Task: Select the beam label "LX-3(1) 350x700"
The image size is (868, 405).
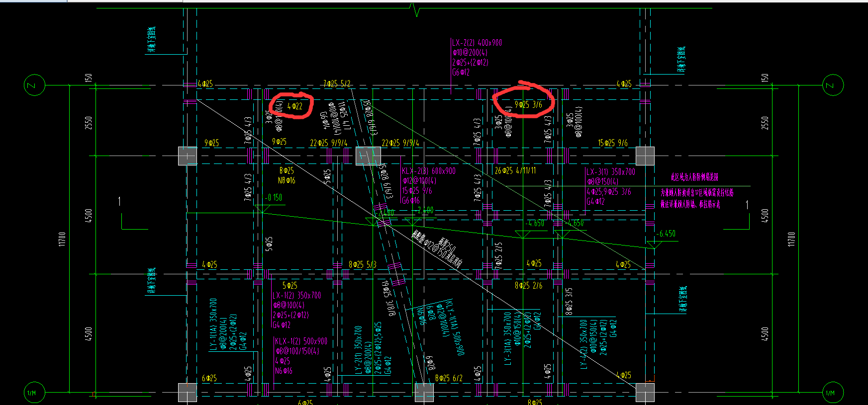Action: pyautogui.click(x=611, y=172)
